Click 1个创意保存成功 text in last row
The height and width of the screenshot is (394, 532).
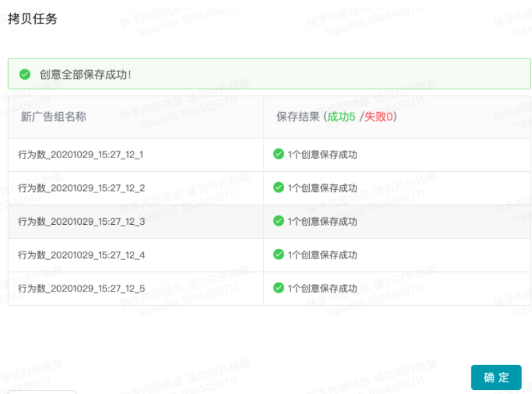[322, 289]
